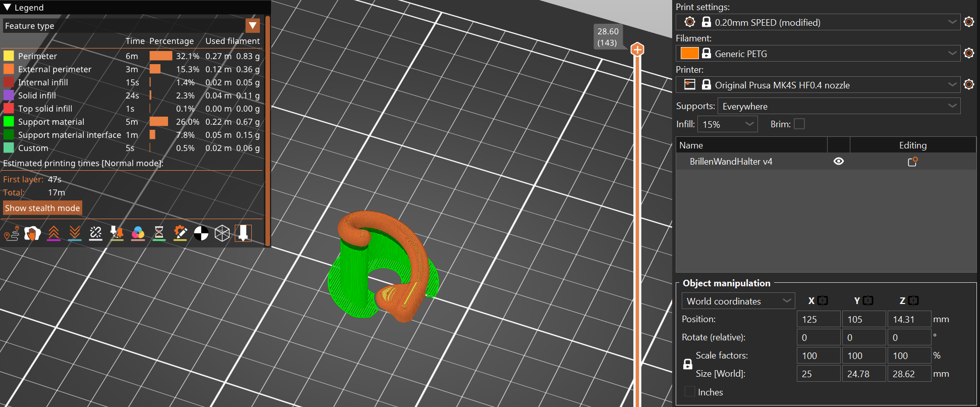The image size is (980, 407).
Task: Open Supports Everywhere dropdown
Action: tap(839, 106)
